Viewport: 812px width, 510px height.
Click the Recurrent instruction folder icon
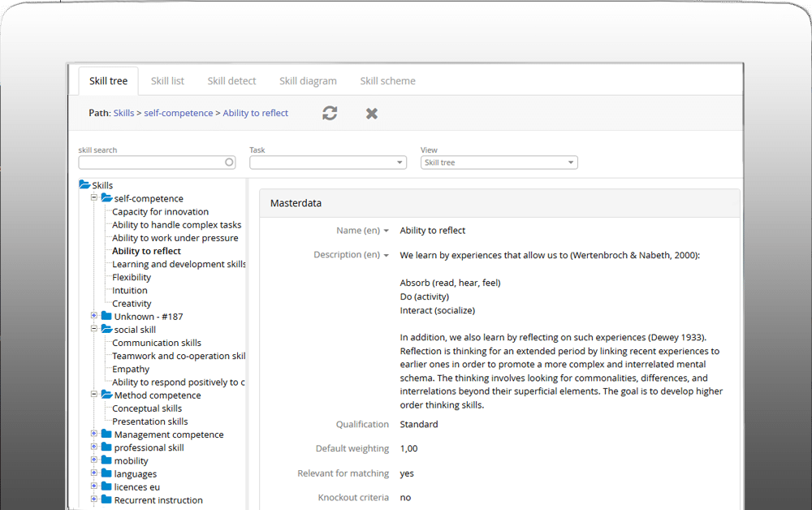pyautogui.click(x=106, y=499)
